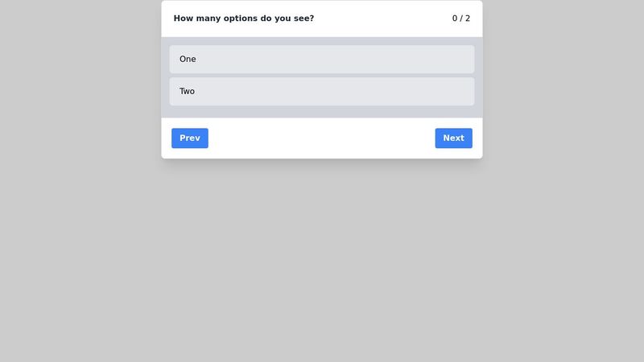The height and width of the screenshot is (362, 644).
Task: Mark answer One in the quiz
Action: tap(321, 60)
